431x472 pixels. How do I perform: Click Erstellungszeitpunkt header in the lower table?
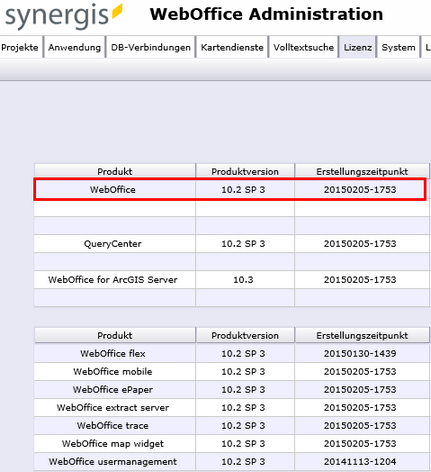(362, 335)
